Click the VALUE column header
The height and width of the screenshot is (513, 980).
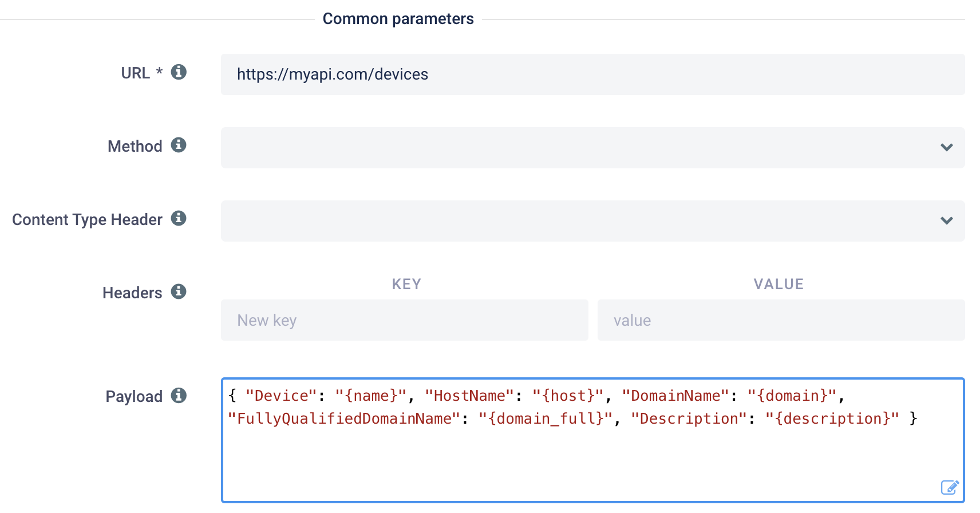coord(779,285)
